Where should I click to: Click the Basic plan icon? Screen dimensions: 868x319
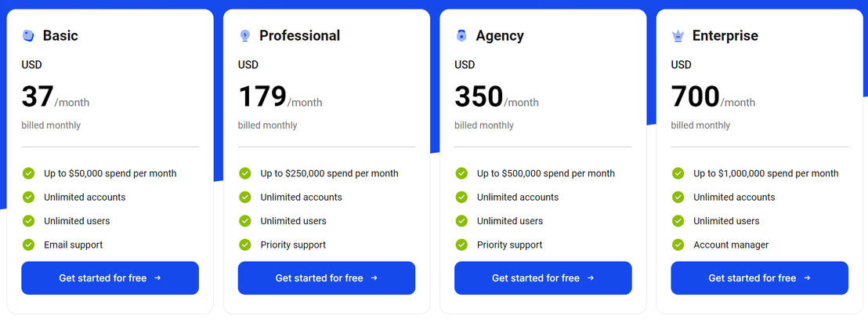28,35
